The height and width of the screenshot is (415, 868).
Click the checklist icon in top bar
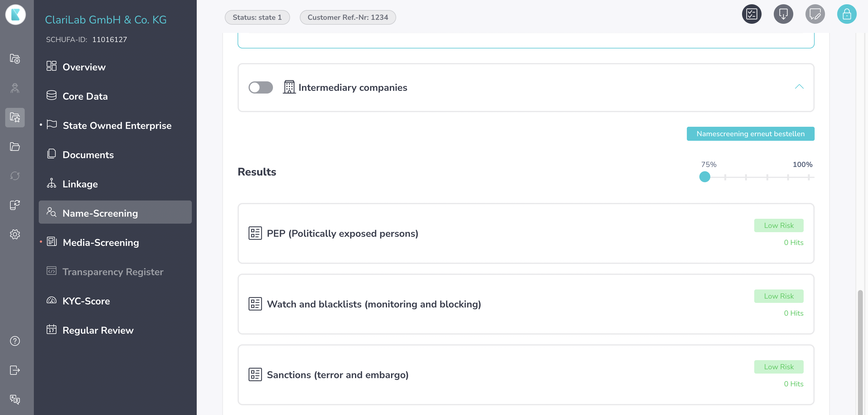click(751, 14)
